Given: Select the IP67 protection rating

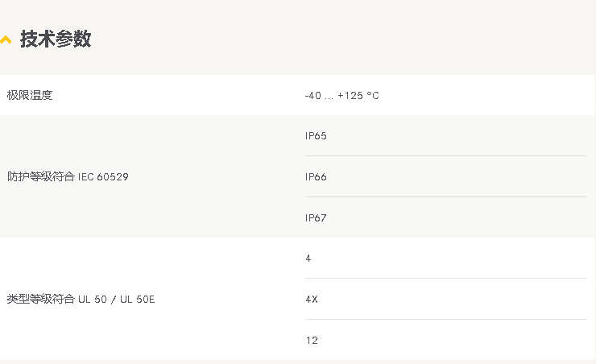Looking at the screenshot, I should [316, 218].
